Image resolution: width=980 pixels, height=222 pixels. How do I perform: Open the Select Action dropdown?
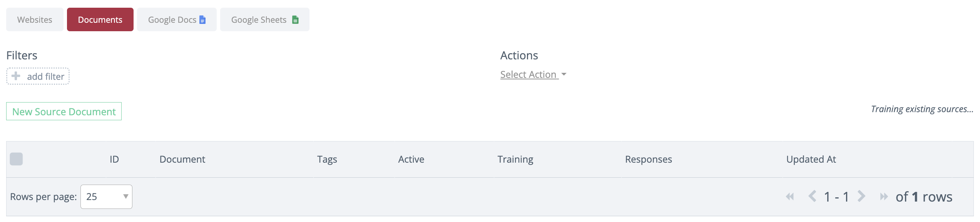(528, 74)
